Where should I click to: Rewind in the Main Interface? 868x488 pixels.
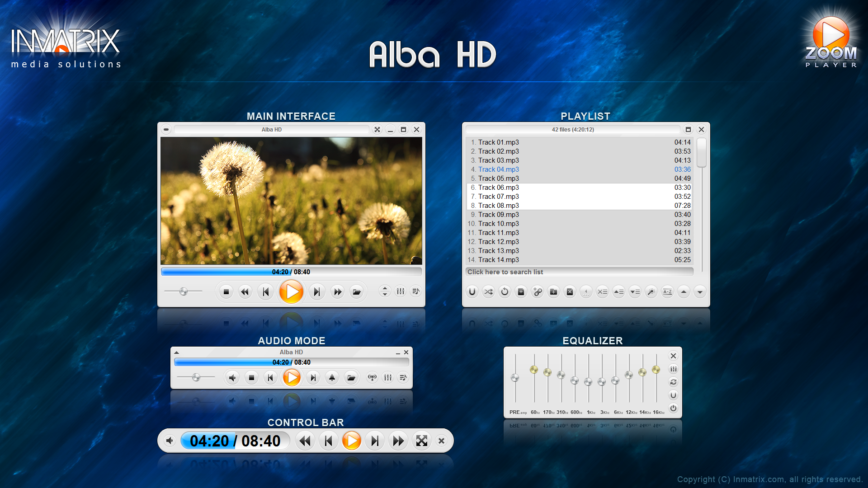pos(245,292)
